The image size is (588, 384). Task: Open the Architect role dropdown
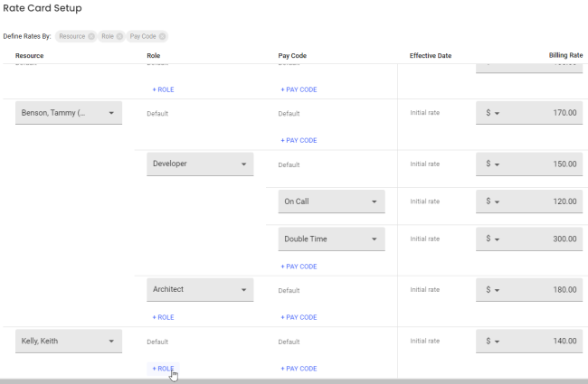[x=200, y=289]
